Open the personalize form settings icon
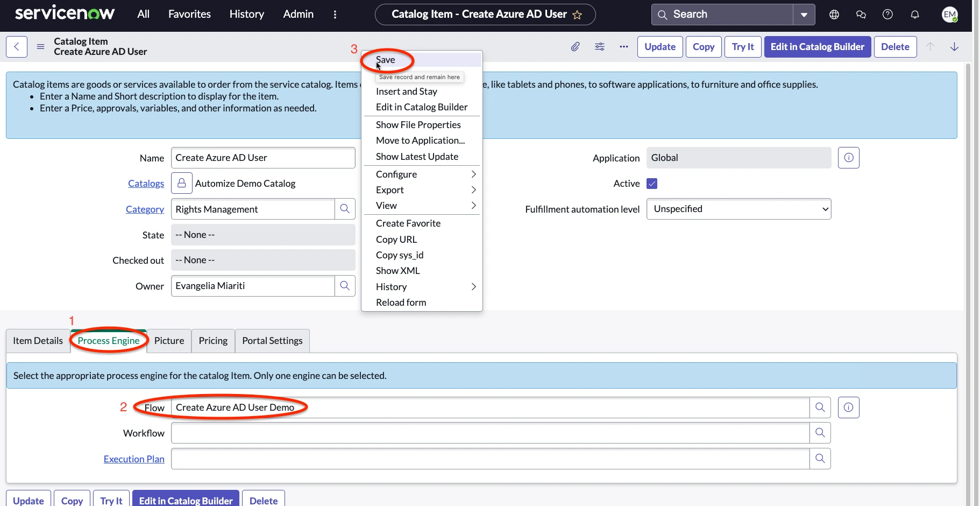 click(x=600, y=47)
